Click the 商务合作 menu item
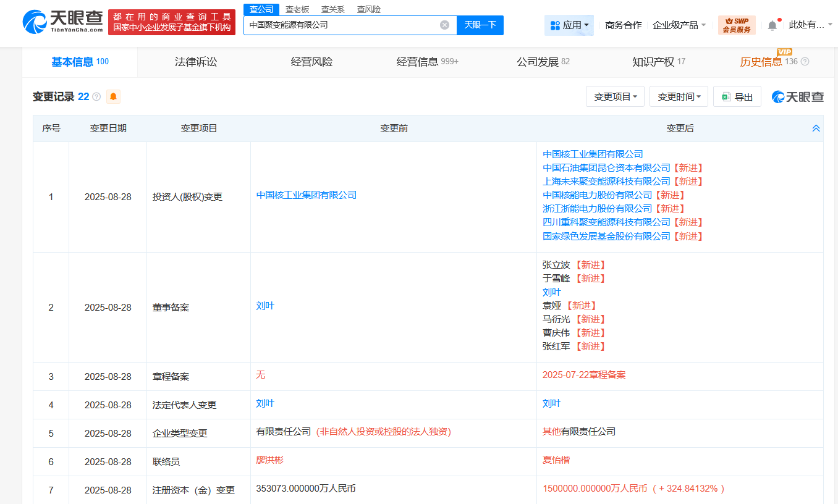The image size is (838, 504). pyautogui.click(x=623, y=24)
